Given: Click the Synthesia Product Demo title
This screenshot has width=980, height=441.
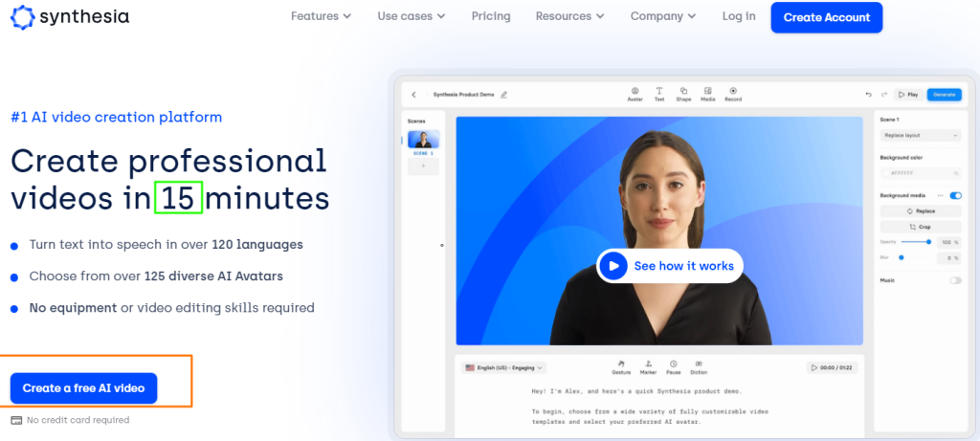Looking at the screenshot, I should pyautogui.click(x=463, y=95).
